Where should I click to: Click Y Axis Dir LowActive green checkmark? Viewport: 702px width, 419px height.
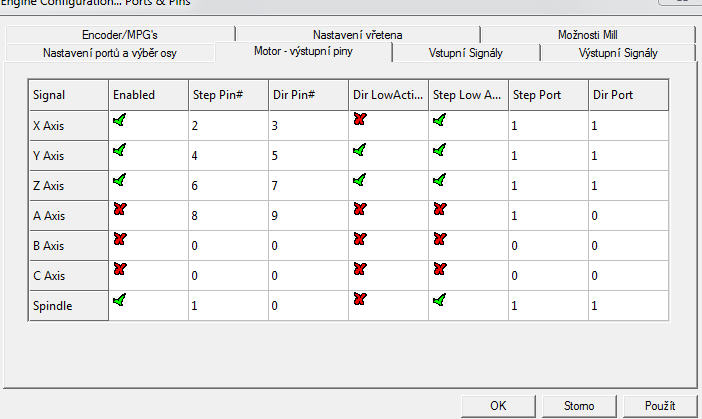tap(360, 150)
